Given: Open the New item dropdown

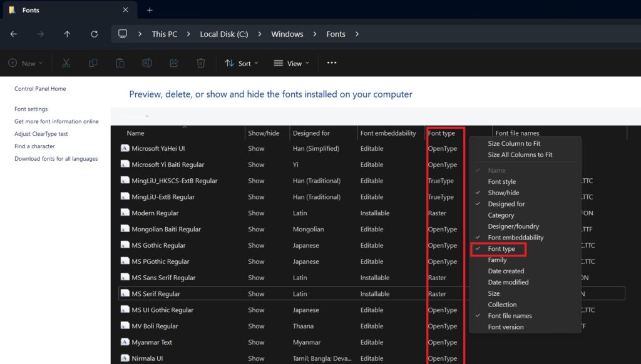Looking at the screenshot, I should point(26,63).
